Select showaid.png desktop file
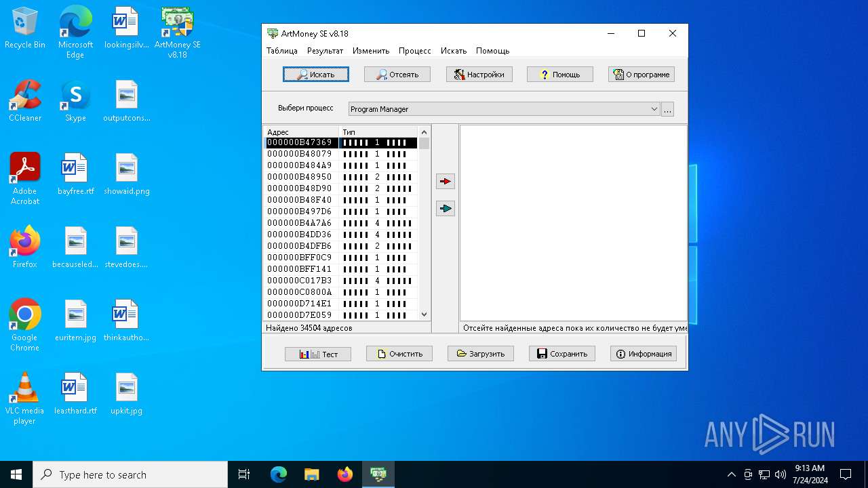 click(127, 175)
